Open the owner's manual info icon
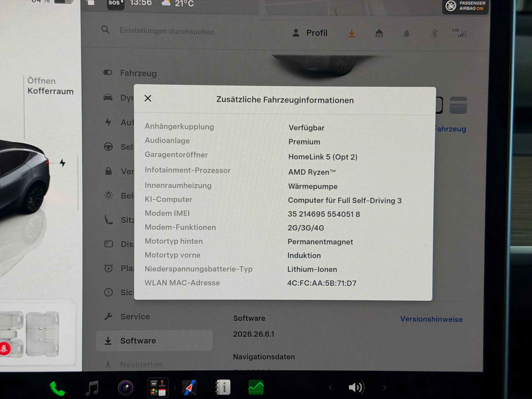The height and width of the screenshot is (399, 532). pos(223,387)
